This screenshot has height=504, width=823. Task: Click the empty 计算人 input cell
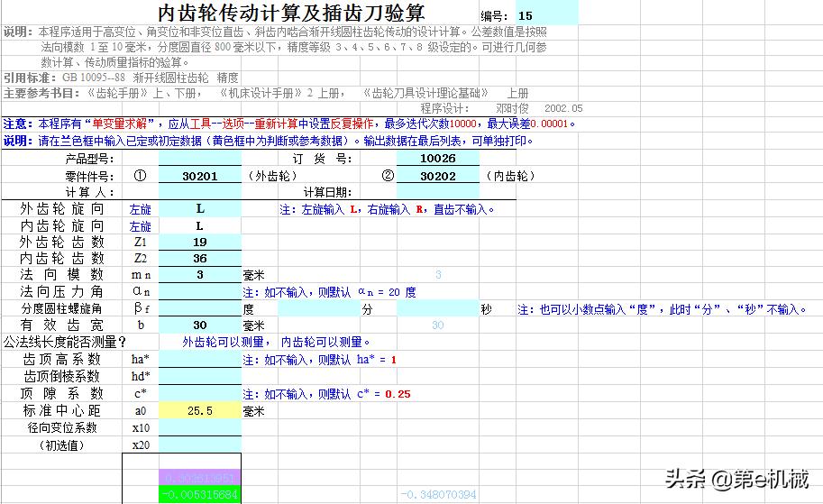[x=200, y=192]
